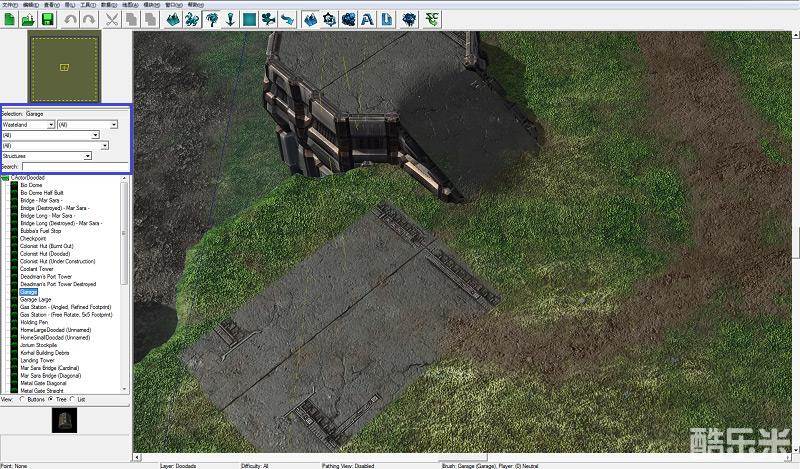Open the Structures category dropdown
Viewport: 800px width, 469px height.
(x=88, y=156)
